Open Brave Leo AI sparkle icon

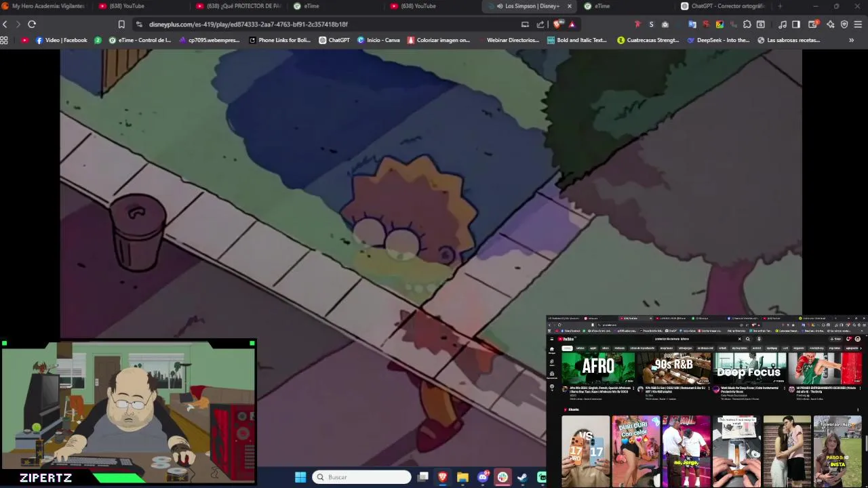(x=831, y=24)
